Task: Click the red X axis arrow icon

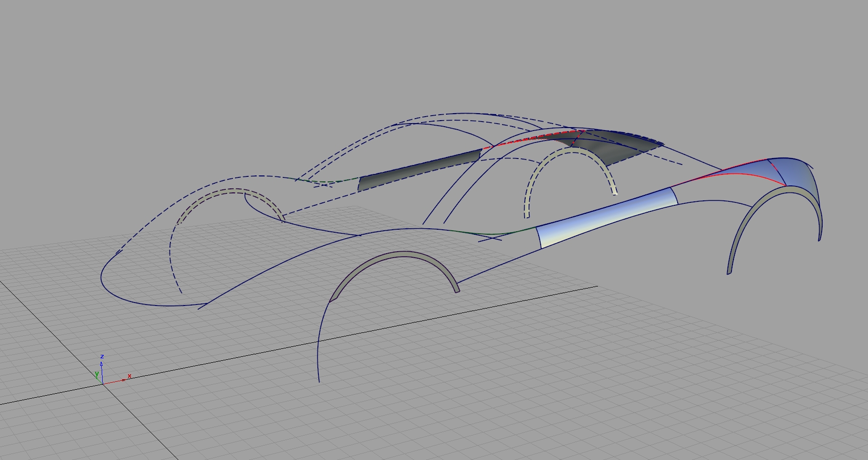Action: pos(124,380)
